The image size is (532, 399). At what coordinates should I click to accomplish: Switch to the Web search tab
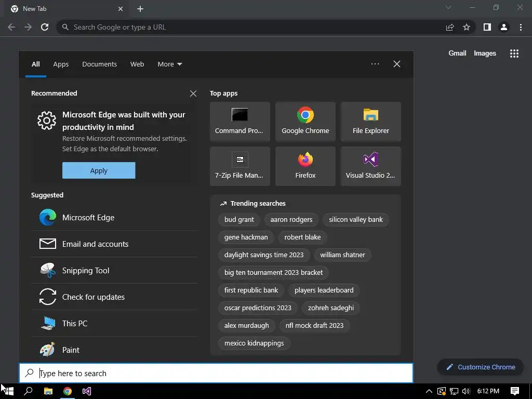coord(137,64)
